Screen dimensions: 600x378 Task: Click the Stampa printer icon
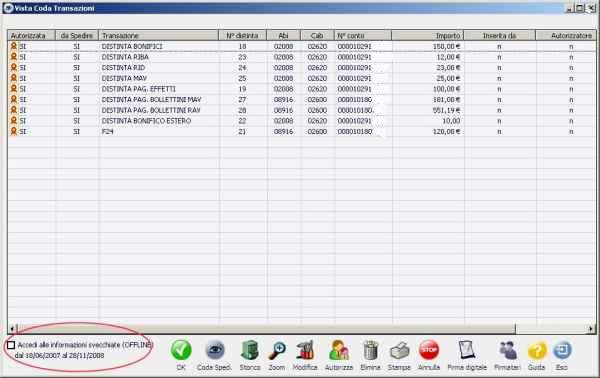click(399, 351)
